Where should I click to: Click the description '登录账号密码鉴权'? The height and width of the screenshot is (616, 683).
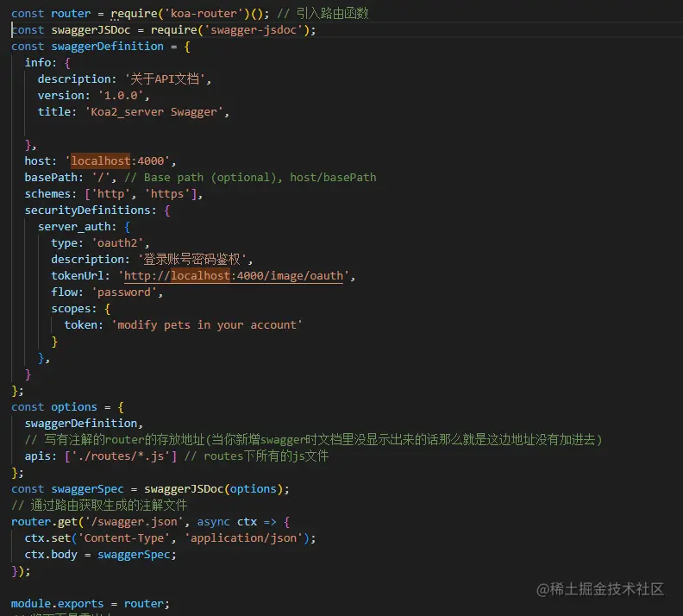[x=192, y=260]
